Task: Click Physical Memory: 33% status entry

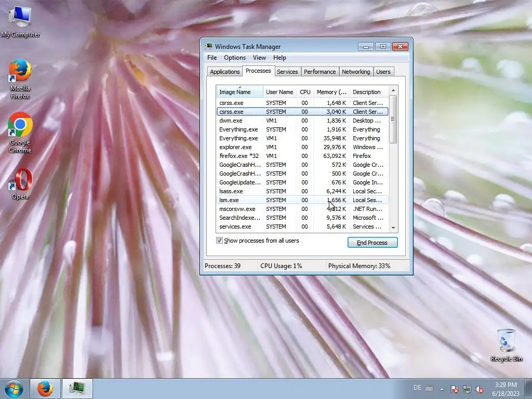Action: coord(359,266)
